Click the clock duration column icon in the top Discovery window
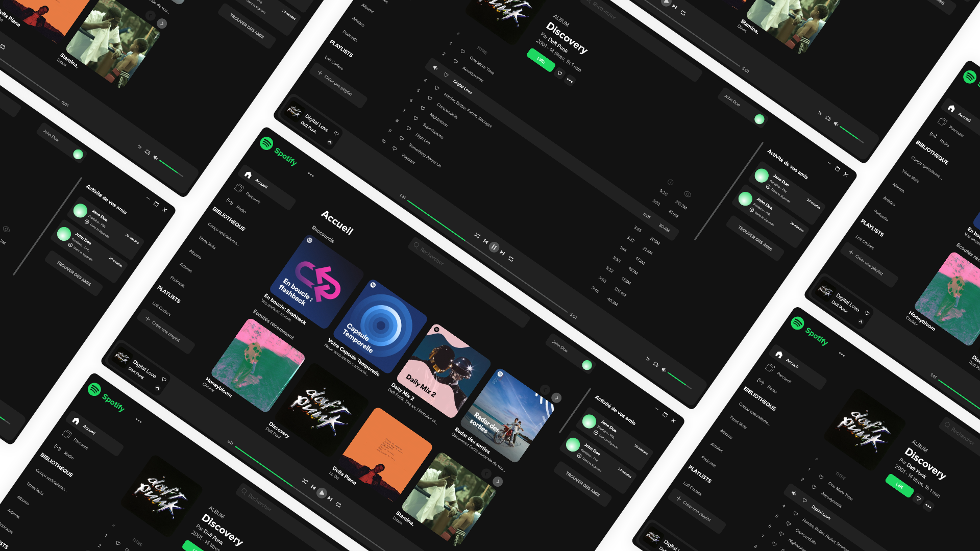This screenshot has width=980, height=551. 671,182
